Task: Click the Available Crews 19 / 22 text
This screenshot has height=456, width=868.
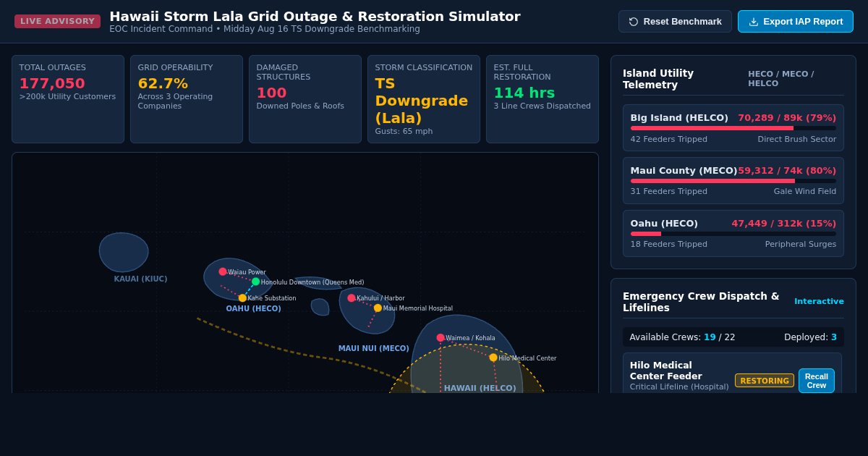Action: point(682,337)
